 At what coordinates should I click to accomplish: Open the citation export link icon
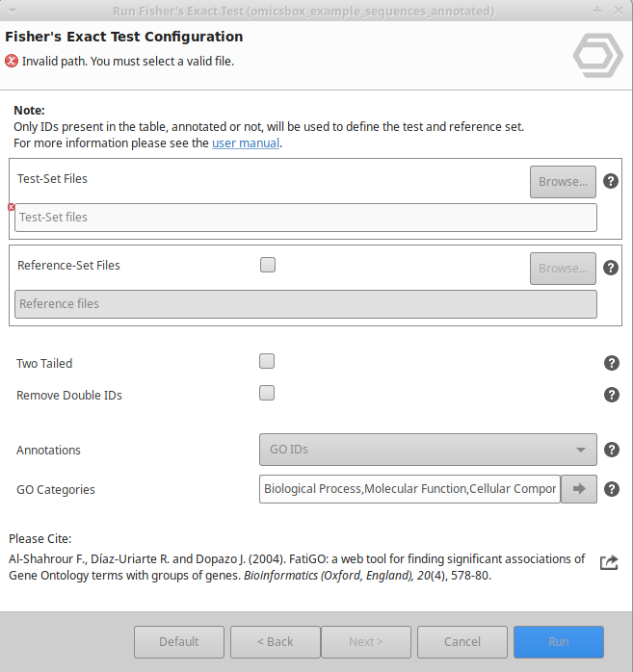609,562
